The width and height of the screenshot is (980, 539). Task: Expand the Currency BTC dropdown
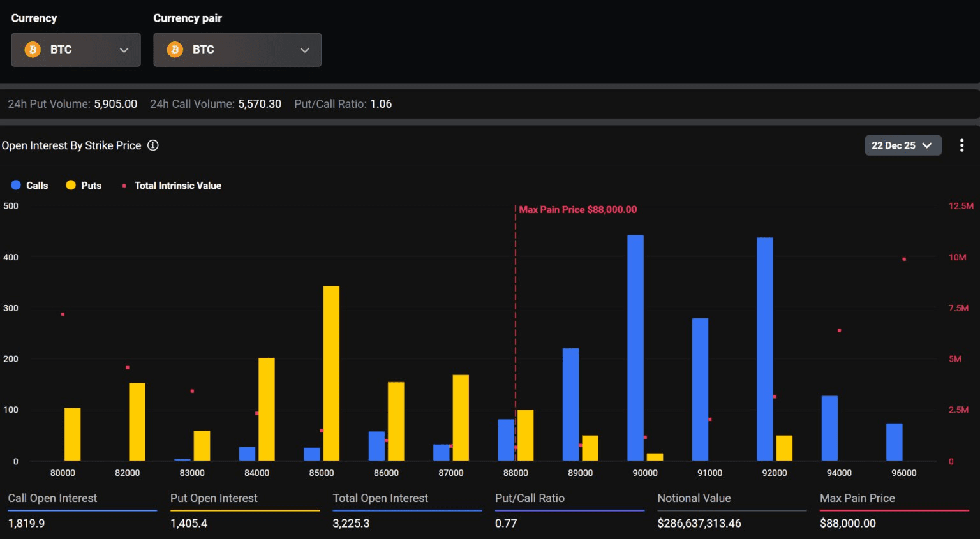124,50
